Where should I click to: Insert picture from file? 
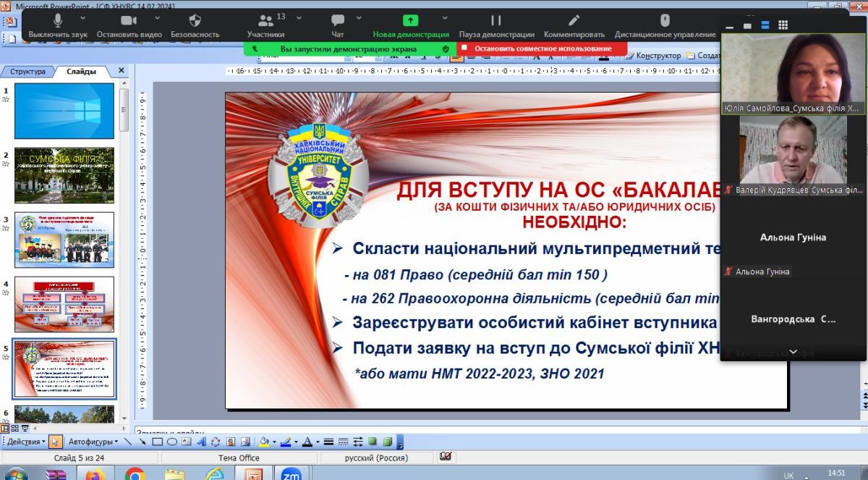click(246, 442)
